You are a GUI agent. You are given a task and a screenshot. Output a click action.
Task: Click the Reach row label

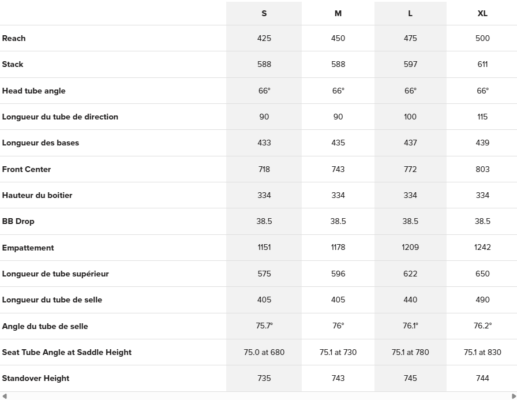point(14,38)
